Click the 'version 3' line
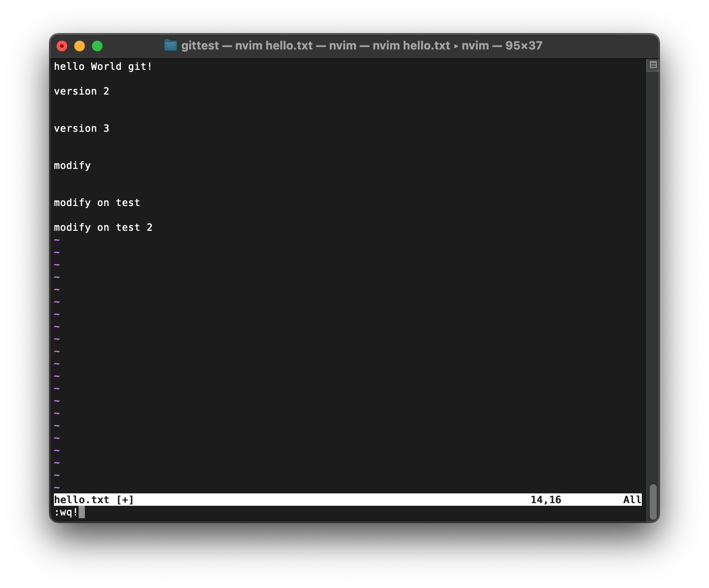Image resolution: width=709 pixels, height=588 pixels. [x=81, y=128]
